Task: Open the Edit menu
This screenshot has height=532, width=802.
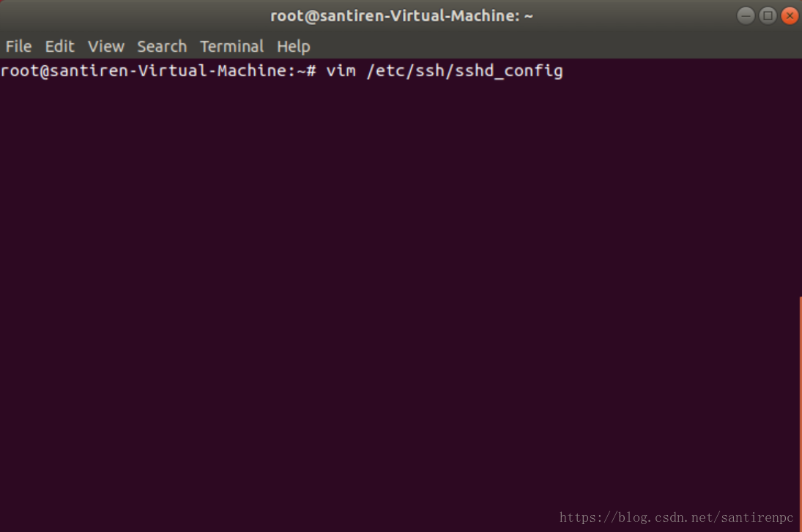Action: coord(59,46)
